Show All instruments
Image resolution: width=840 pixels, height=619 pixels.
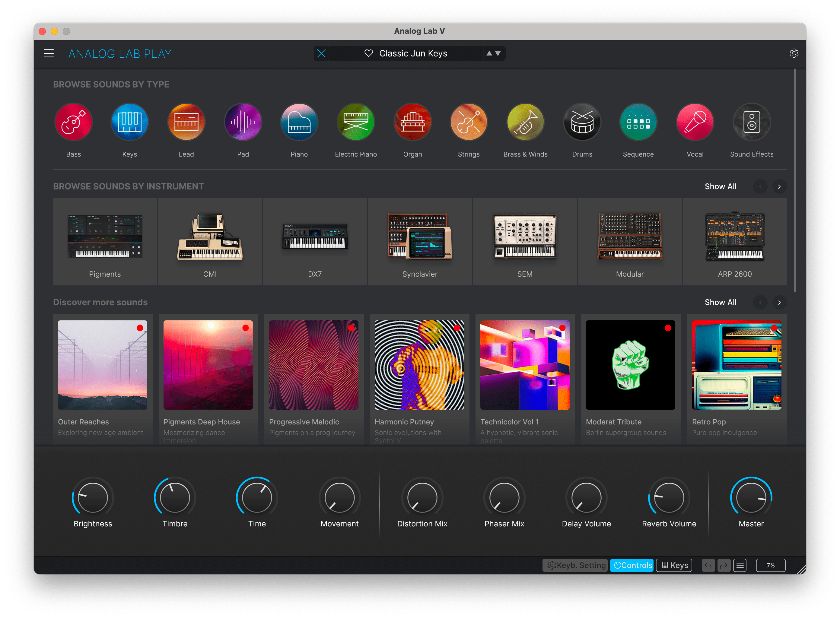[721, 187]
